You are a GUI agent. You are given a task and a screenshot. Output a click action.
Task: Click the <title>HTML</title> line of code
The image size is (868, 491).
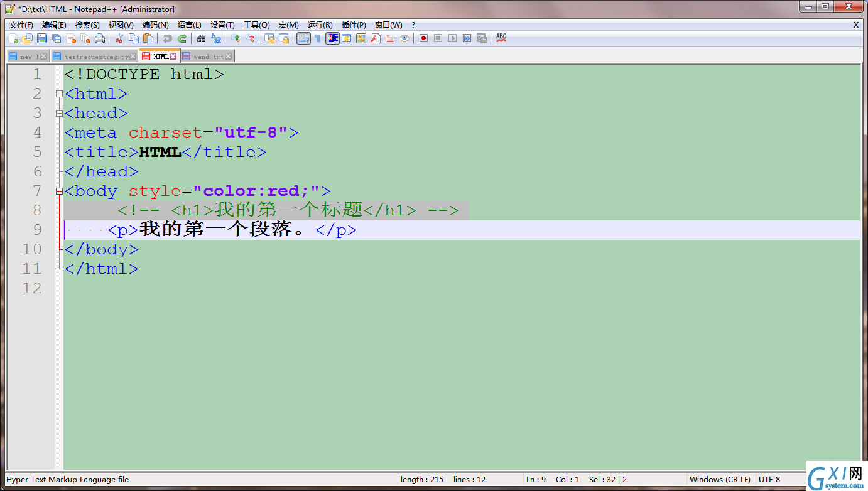coord(165,152)
